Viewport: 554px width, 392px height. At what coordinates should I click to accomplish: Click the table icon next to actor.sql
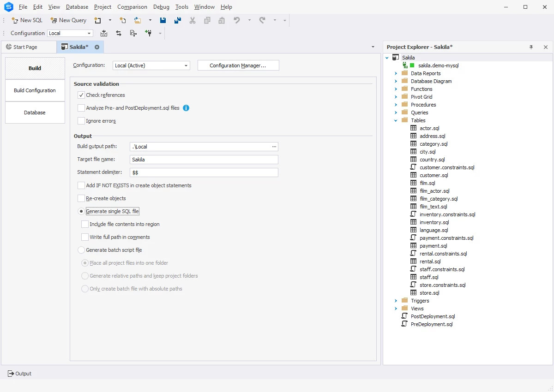tap(414, 128)
